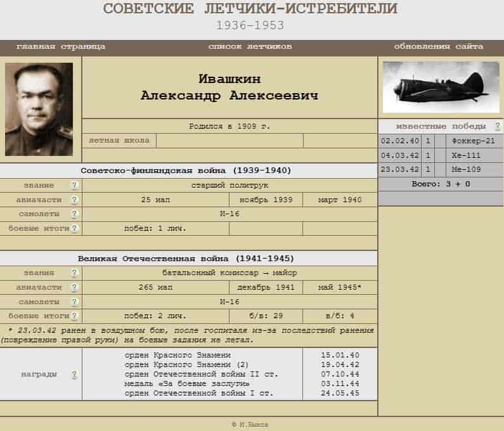Click help icon beside first боевые итоги
The width and height of the screenshot is (504, 431).
pyautogui.click(x=74, y=229)
